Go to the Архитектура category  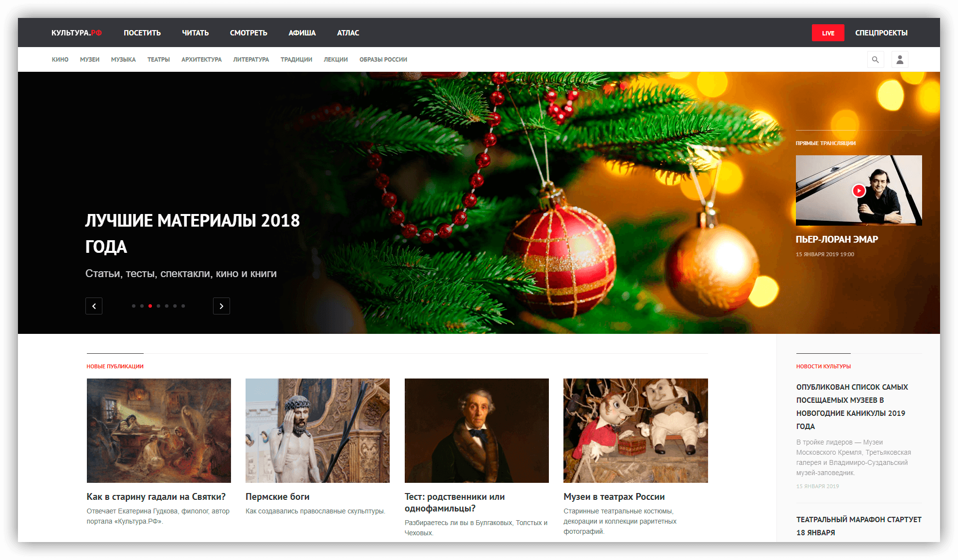tap(201, 60)
